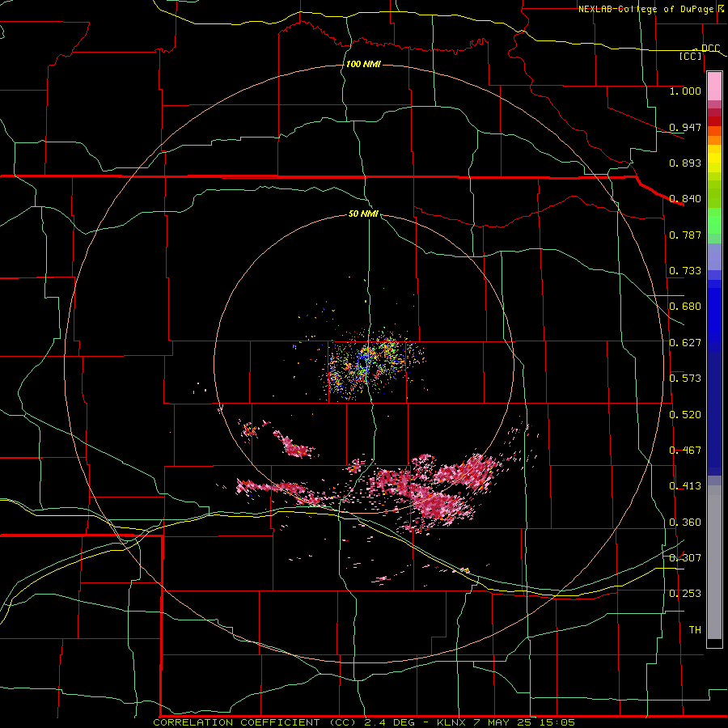This screenshot has width=728, height=728.
Task: Select the 0.413 scale value
Action: [x=685, y=486]
